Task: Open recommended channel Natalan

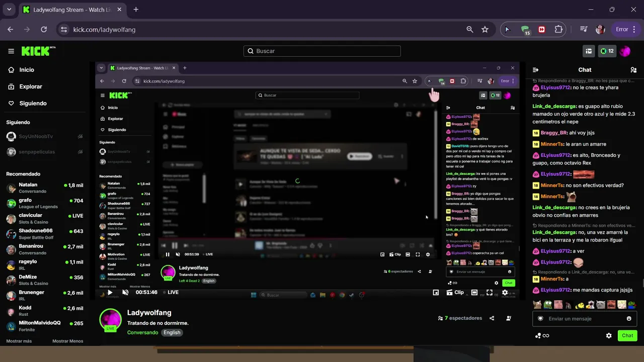Action: coord(44,188)
